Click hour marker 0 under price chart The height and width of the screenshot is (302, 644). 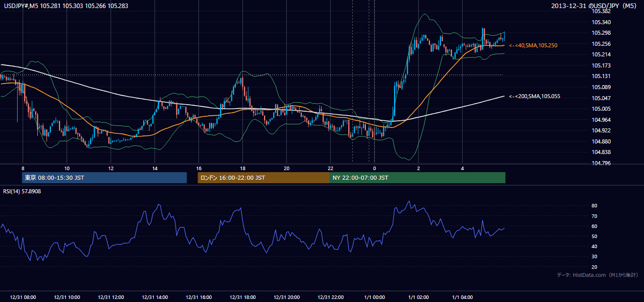(x=375, y=168)
